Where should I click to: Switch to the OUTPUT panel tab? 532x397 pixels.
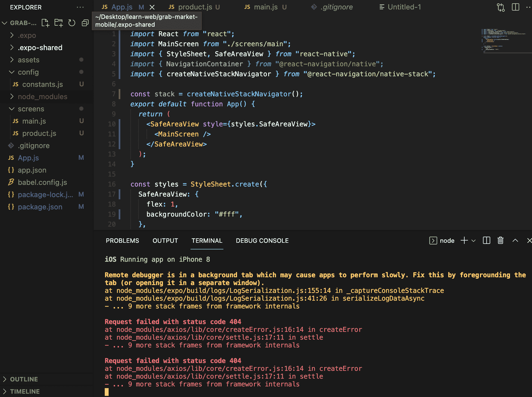coord(165,241)
